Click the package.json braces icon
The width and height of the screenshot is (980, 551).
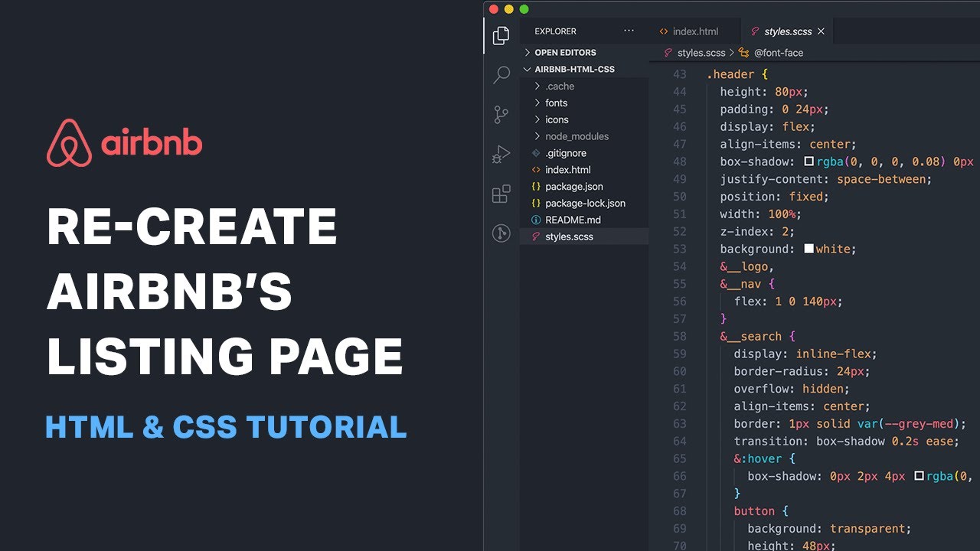[535, 187]
